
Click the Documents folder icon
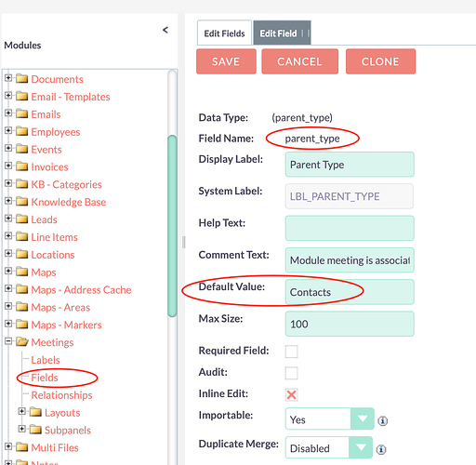tap(22, 79)
